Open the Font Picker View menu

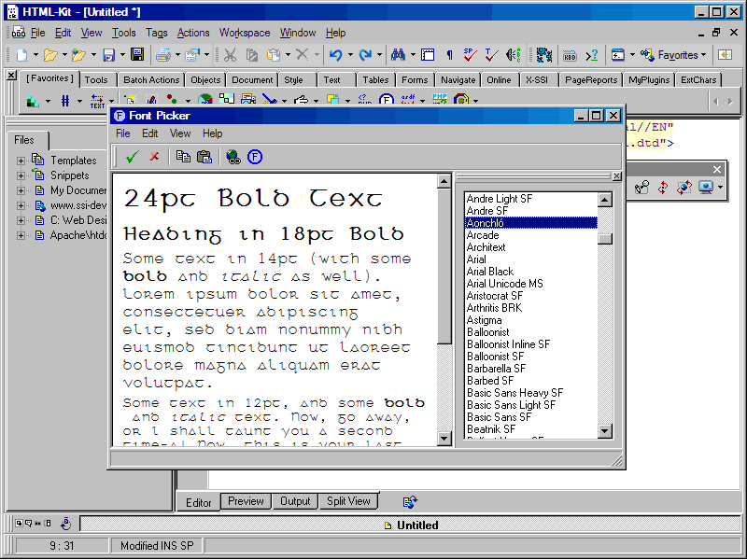(180, 133)
